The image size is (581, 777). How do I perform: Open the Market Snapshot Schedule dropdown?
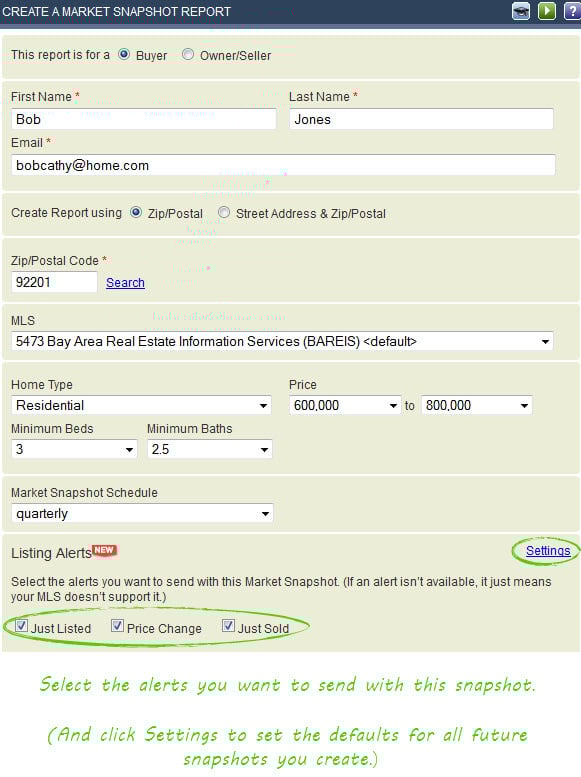pyautogui.click(x=142, y=513)
